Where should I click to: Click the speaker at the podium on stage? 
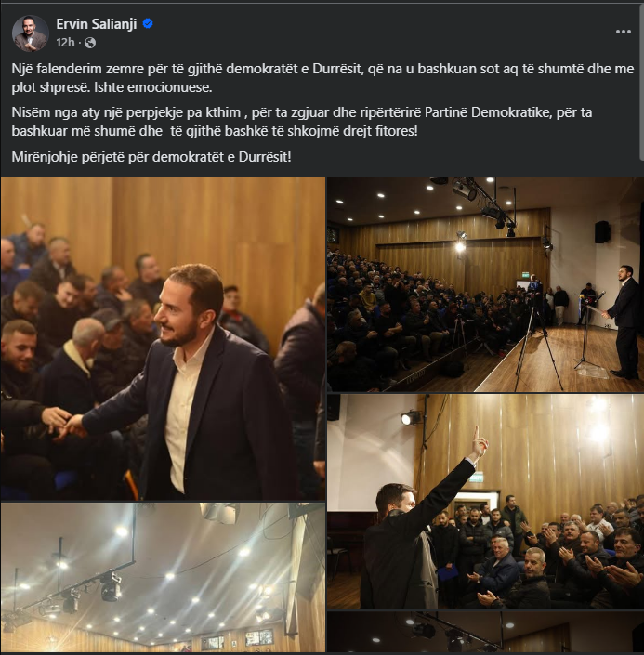point(623,321)
